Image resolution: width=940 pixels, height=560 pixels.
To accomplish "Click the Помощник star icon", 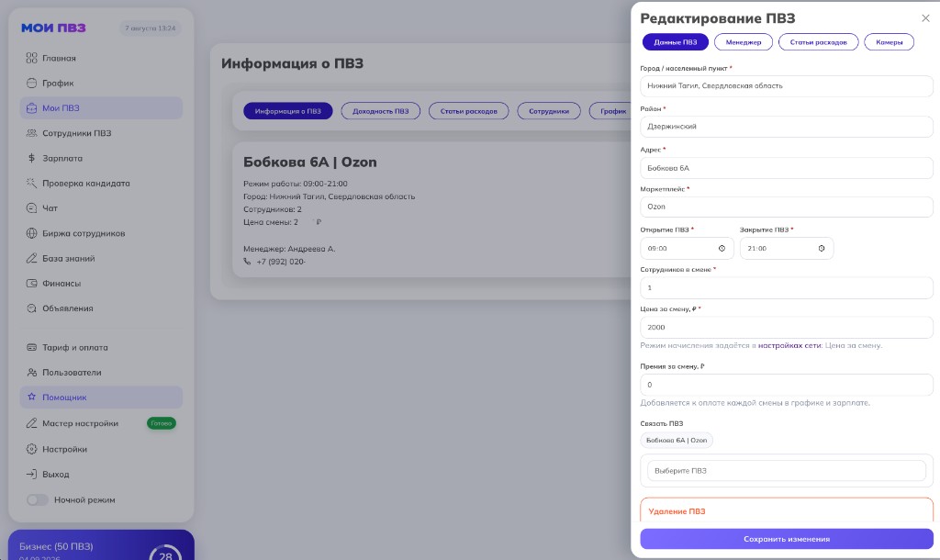I will [x=32, y=397].
